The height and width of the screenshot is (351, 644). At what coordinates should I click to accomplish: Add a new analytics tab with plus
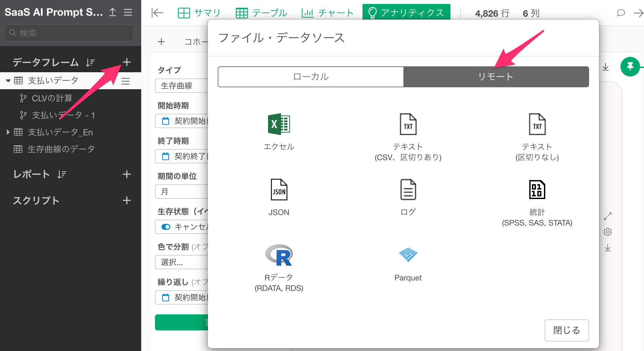161,42
